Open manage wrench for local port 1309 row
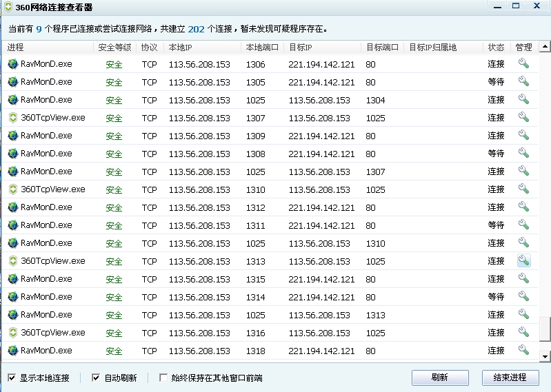The width and height of the screenshot is (551, 392). [x=523, y=135]
